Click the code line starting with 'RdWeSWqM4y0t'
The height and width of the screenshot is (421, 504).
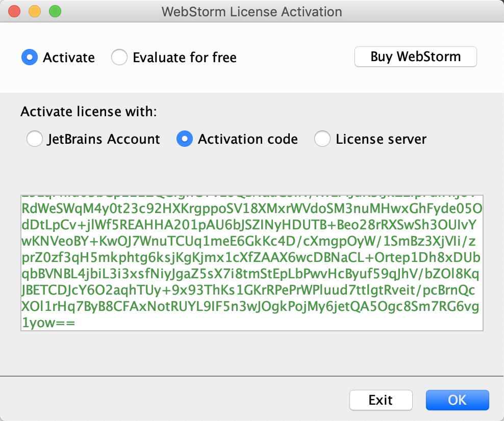click(x=252, y=208)
